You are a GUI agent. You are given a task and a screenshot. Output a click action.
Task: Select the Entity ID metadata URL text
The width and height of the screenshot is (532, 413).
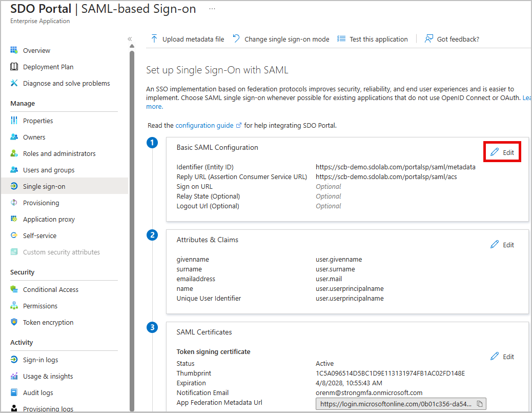click(395, 167)
